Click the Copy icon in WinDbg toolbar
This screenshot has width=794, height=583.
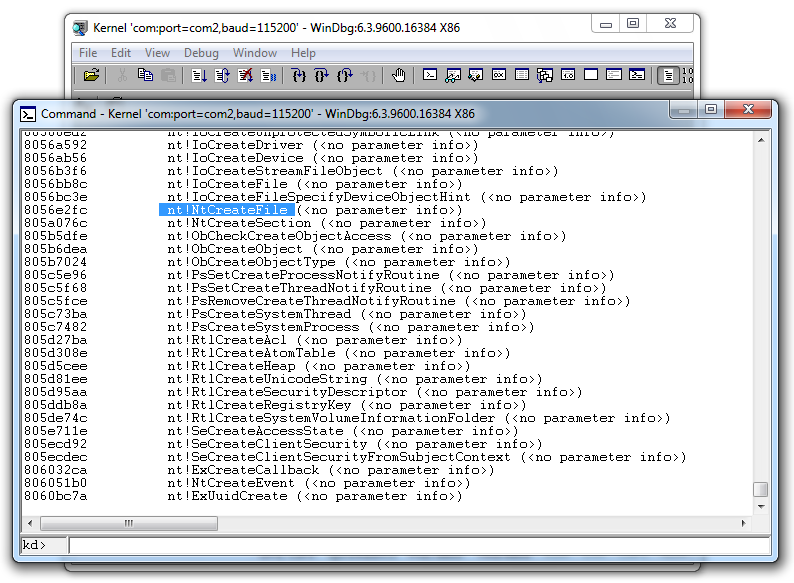coord(145,75)
